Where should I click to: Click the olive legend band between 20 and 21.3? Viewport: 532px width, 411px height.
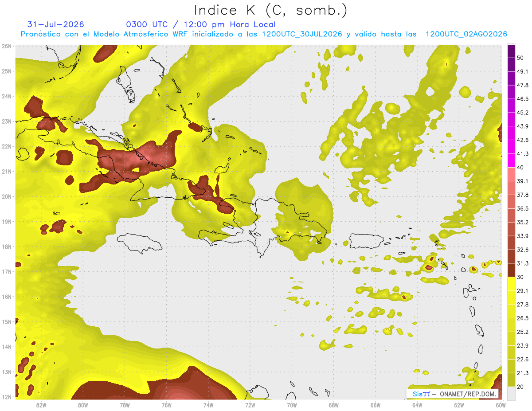511,380
